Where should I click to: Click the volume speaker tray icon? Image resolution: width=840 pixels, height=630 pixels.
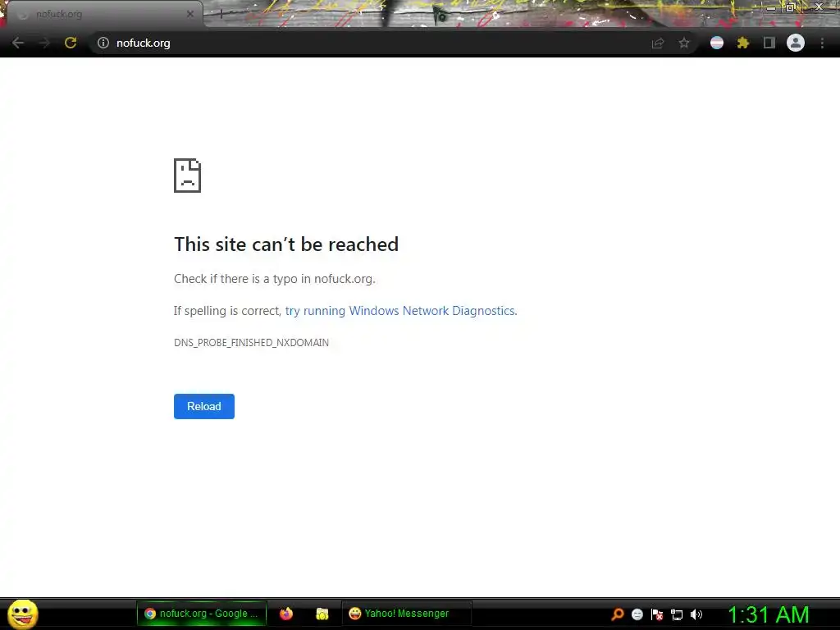click(x=696, y=614)
